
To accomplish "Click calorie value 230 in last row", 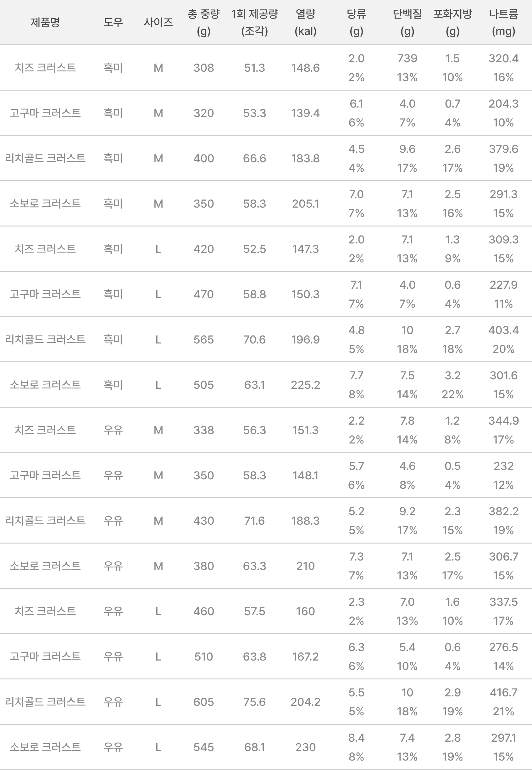I will 305,747.
